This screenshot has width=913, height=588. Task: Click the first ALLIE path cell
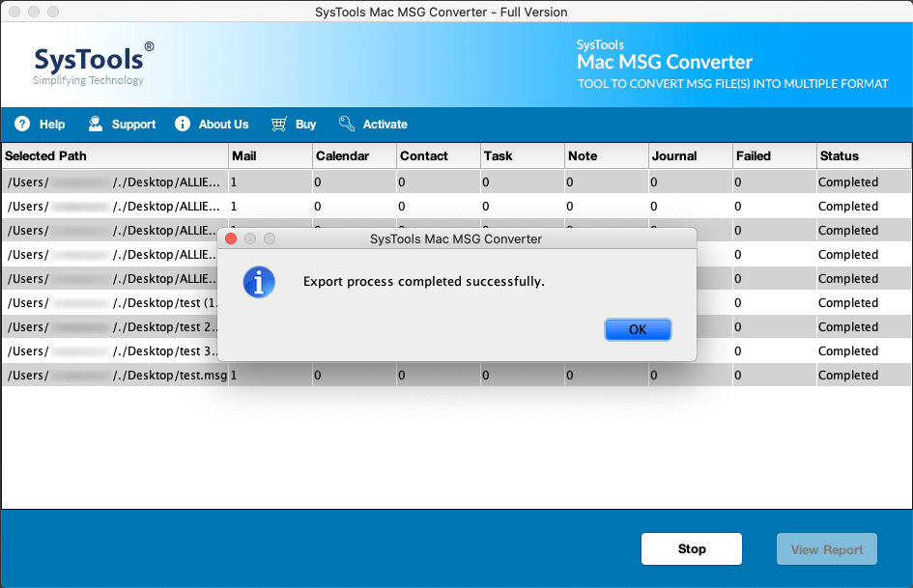[115, 182]
